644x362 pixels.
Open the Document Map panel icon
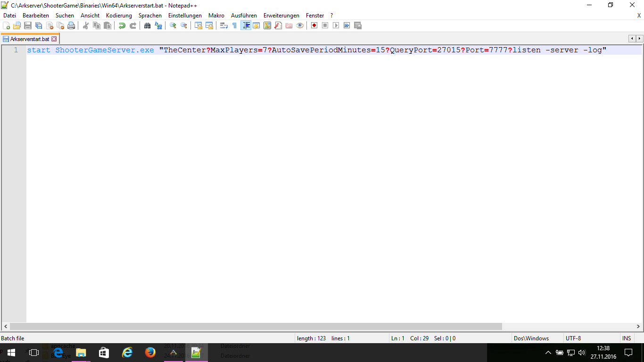[267, 25]
